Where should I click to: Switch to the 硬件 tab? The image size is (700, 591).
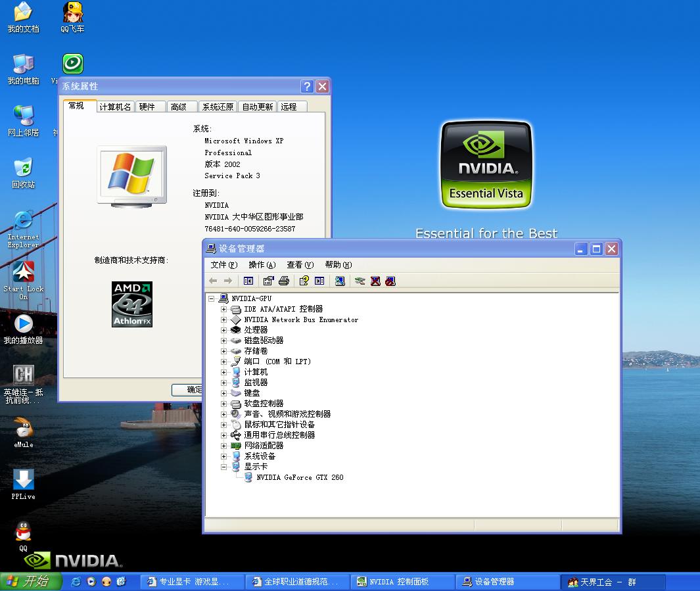click(x=147, y=106)
